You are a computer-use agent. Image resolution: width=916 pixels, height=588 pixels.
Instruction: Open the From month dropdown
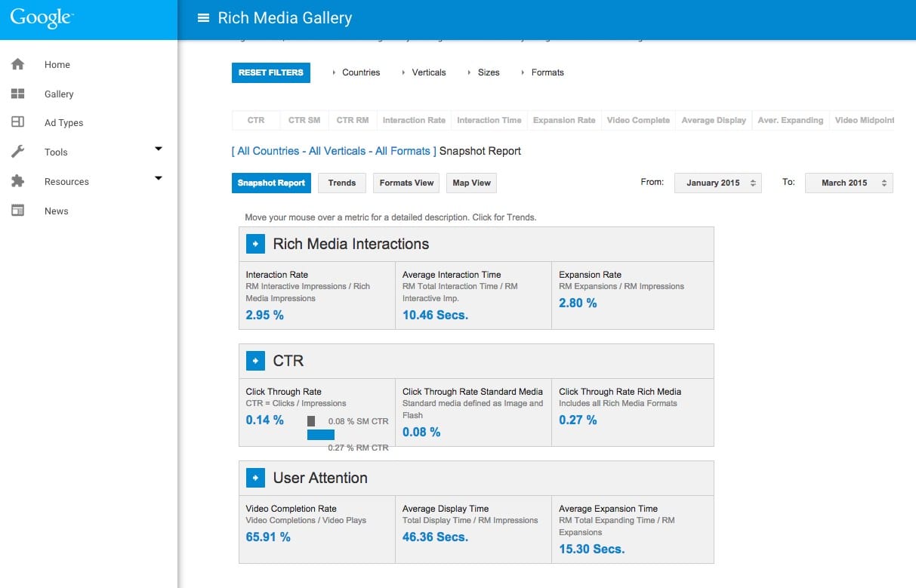click(x=717, y=183)
